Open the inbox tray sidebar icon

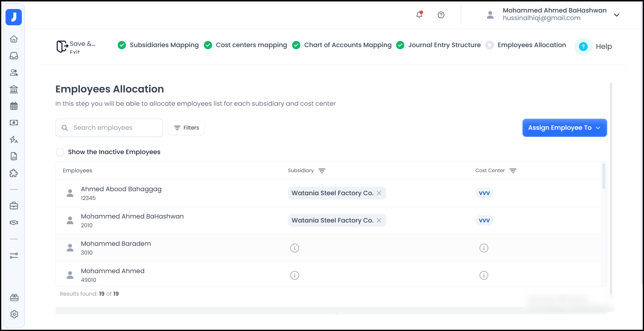tap(14, 56)
